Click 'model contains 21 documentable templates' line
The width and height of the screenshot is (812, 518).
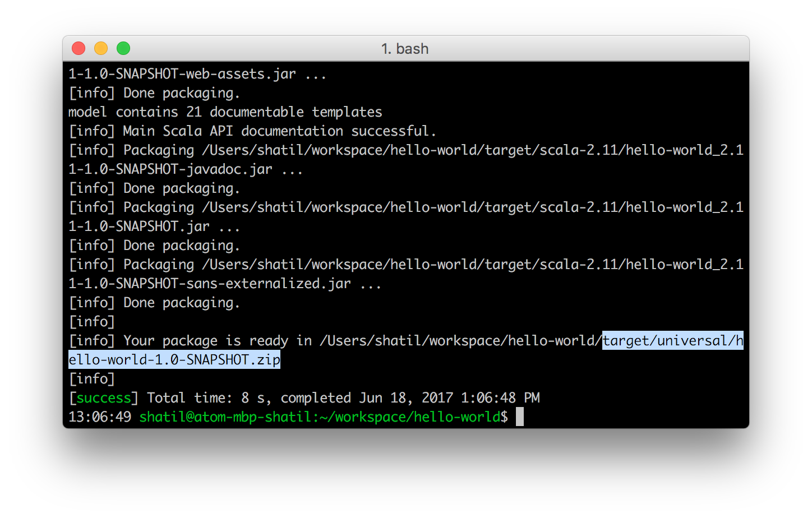[225, 112]
